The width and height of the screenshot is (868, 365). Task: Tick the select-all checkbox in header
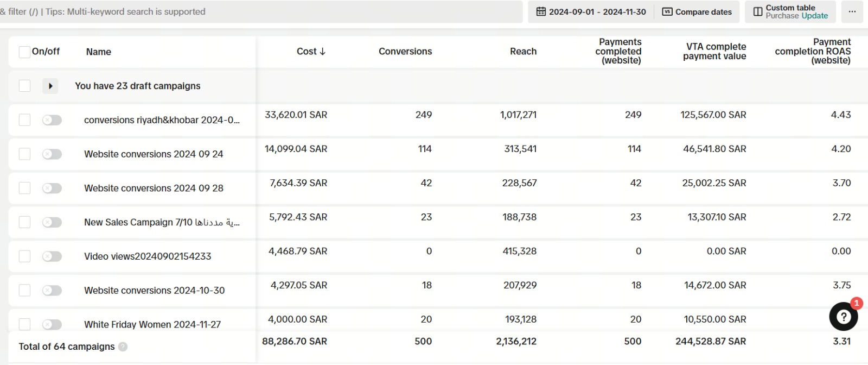click(x=24, y=52)
